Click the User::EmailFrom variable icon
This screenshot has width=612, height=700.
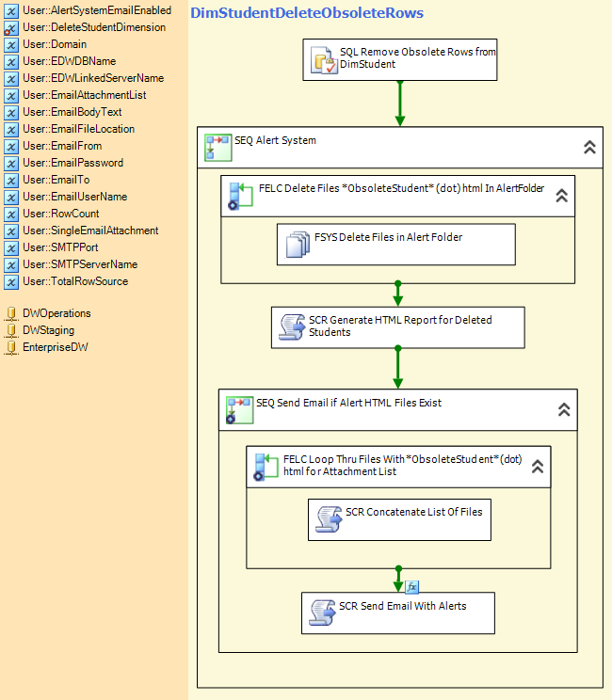[11, 147]
